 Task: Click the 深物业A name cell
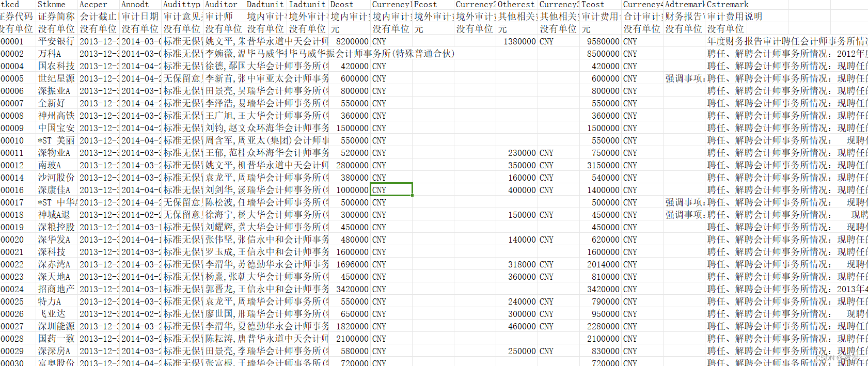[57, 153]
